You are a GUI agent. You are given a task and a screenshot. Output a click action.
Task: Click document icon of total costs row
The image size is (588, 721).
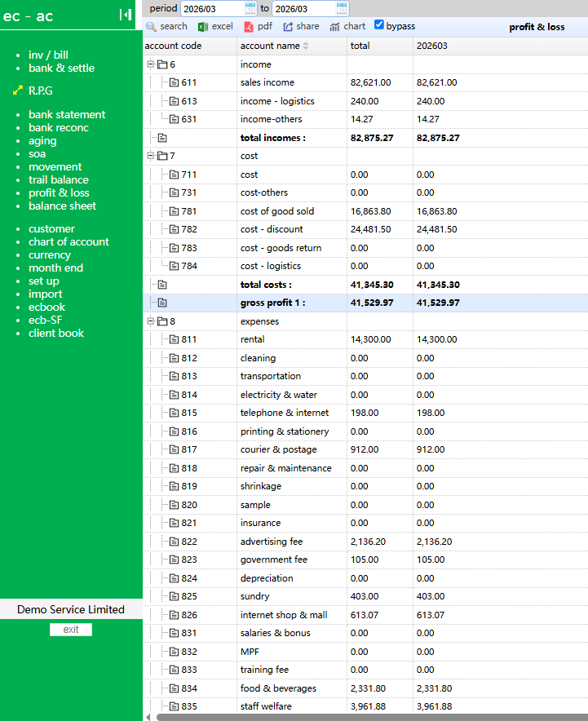(x=162, y=285)
